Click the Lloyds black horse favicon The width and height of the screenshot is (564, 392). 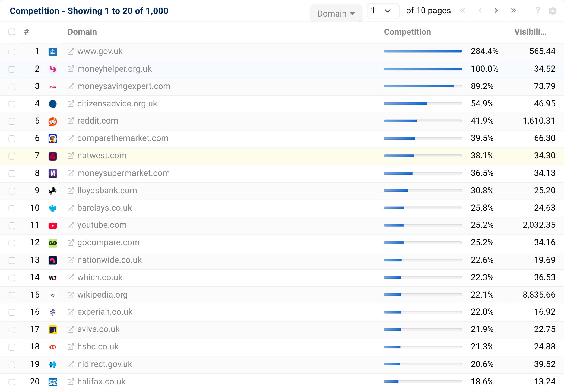coord(53,191)
